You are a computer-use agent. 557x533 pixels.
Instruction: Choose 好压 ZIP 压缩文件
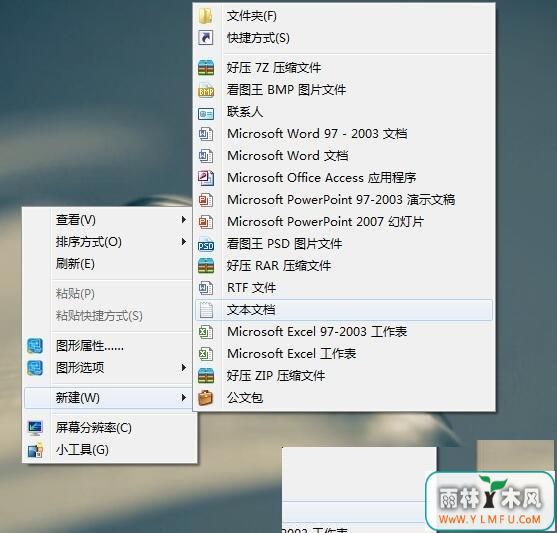(x=276, y=376)
